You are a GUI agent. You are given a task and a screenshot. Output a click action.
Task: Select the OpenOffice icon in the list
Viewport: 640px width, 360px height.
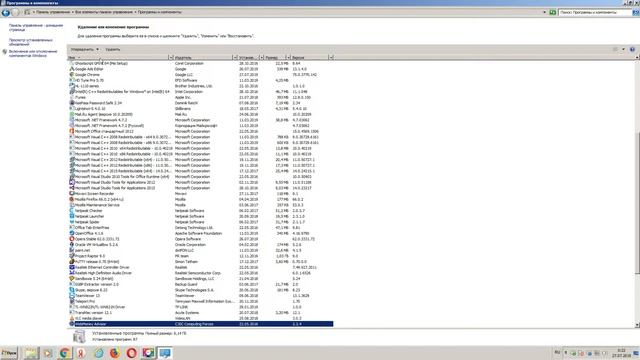point(72,233)
